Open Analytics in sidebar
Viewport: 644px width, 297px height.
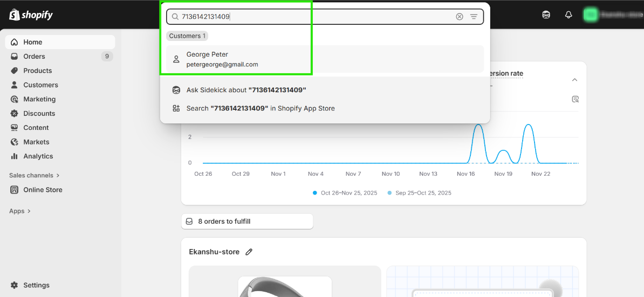point(60,156)
